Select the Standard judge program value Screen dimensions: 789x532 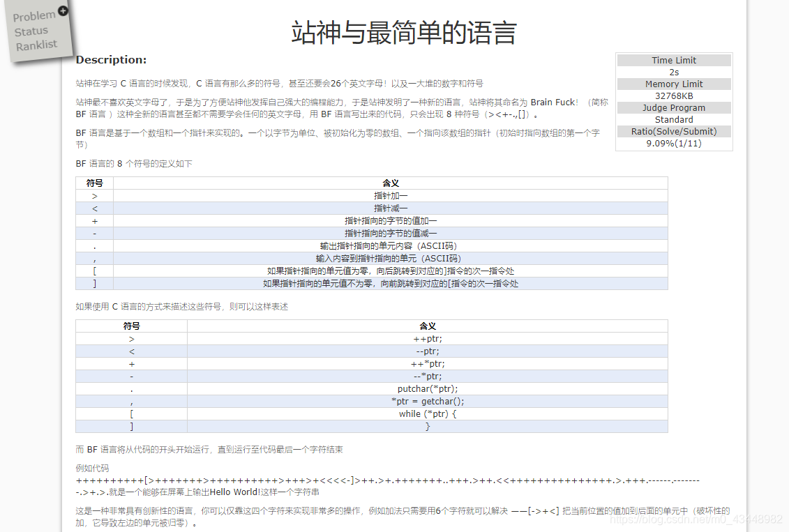(x=674, y=119)
